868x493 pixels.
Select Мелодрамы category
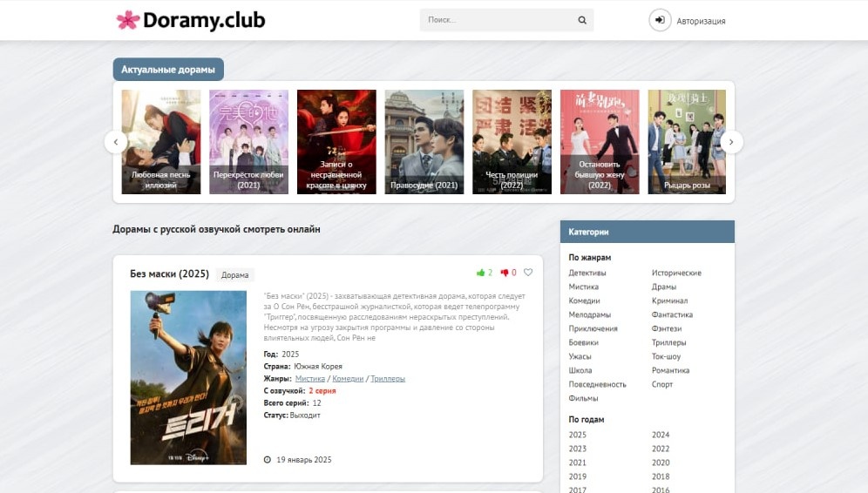pyautogui.click(x=589, y=314)
